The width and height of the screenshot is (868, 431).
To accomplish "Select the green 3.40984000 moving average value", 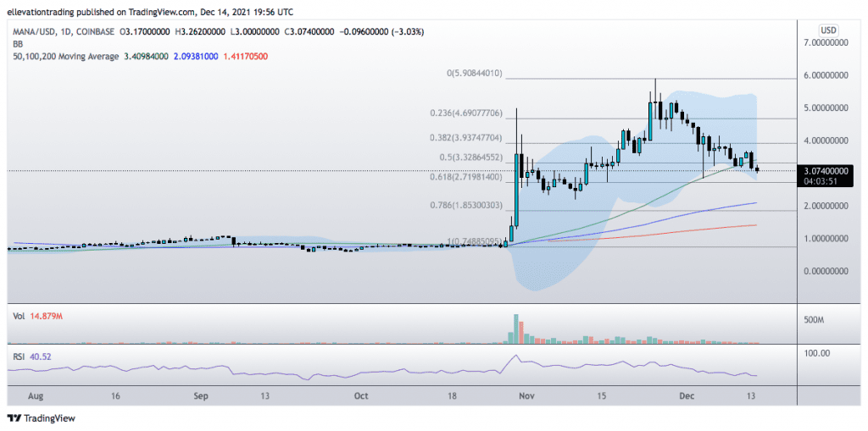I will (146, 57).
